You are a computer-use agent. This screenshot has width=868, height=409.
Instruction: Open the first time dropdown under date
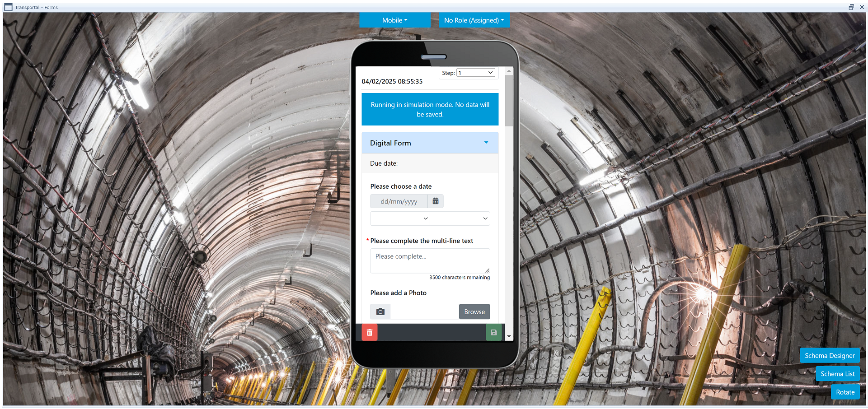pos(400,218)
